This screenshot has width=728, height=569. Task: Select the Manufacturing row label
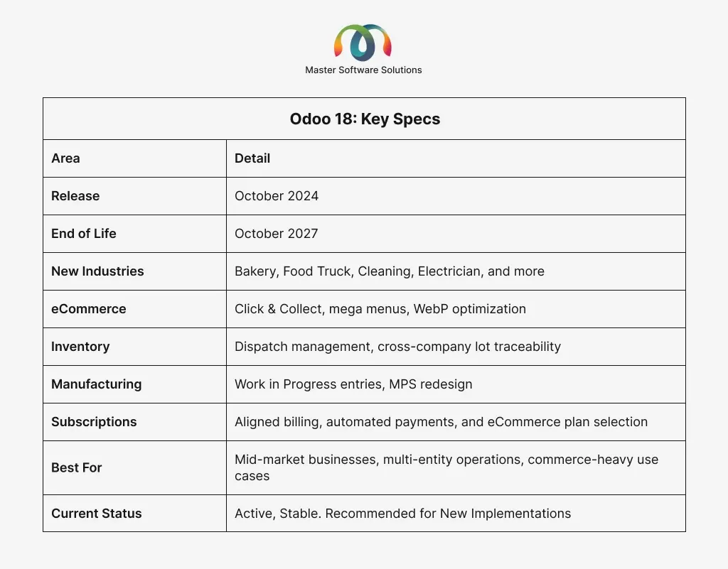(x=97, y=384)
